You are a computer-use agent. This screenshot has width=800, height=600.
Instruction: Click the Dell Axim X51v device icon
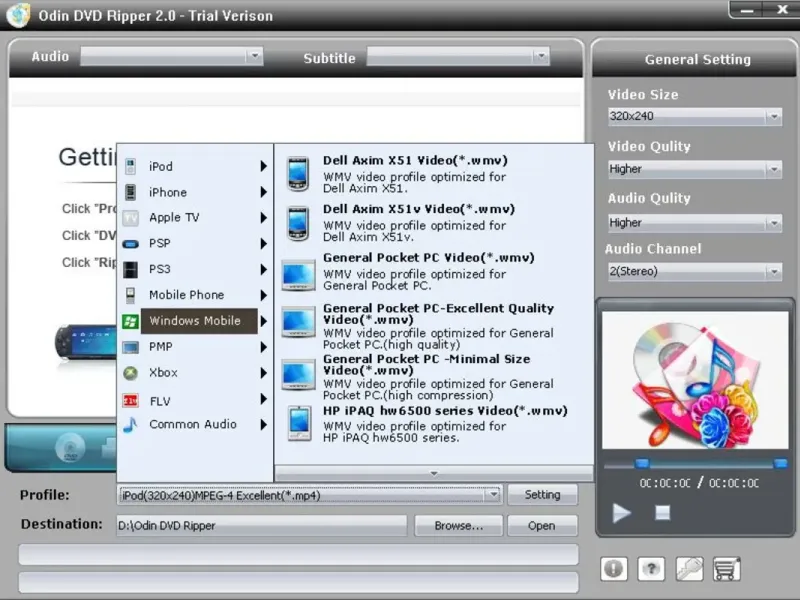[x=298, y=223]
